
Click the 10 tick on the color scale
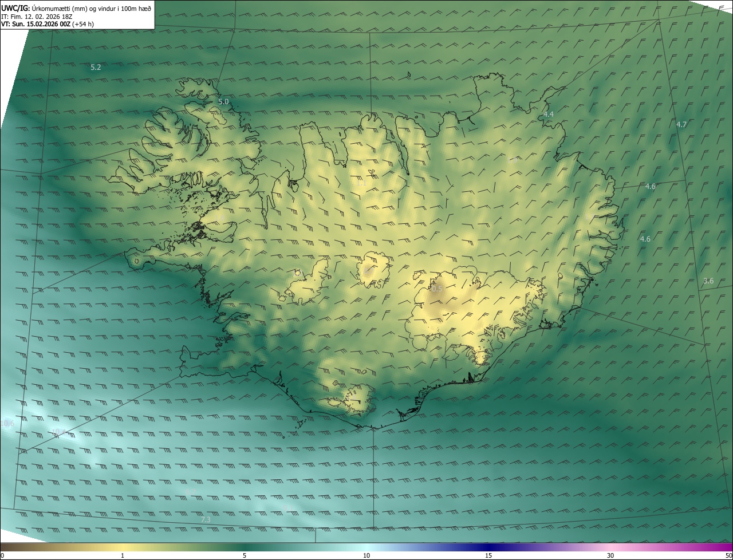pyautogui.click(x=366, y=555)
